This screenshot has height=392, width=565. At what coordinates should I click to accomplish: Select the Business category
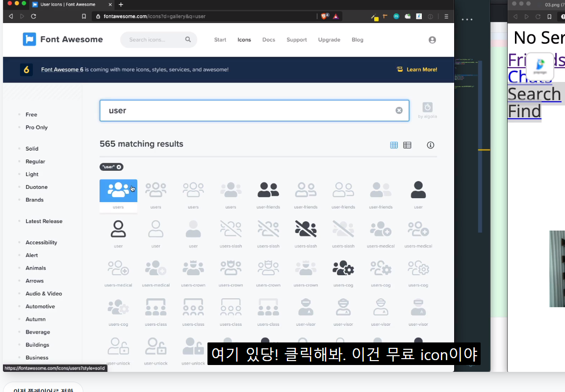37,358
